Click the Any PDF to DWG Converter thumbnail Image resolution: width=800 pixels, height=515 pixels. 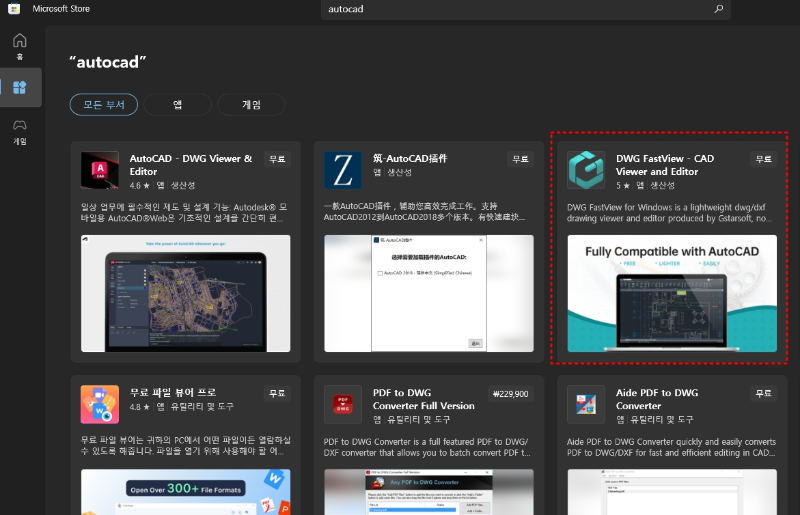click(x=429, y=492)
